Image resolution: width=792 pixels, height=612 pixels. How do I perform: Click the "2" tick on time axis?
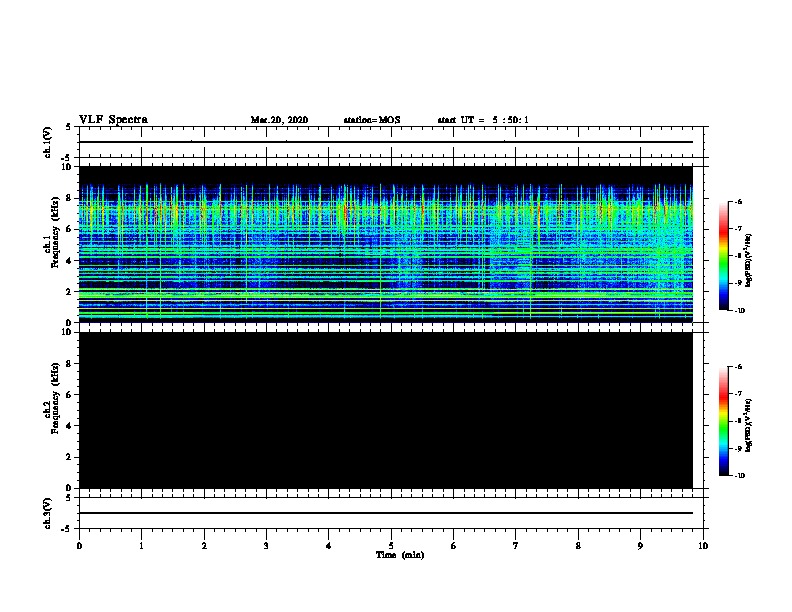coord(204,546)
